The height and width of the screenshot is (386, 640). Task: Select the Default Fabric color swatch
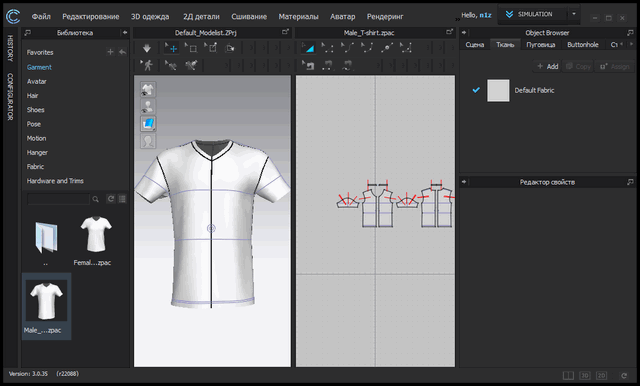tap(498, 90)
